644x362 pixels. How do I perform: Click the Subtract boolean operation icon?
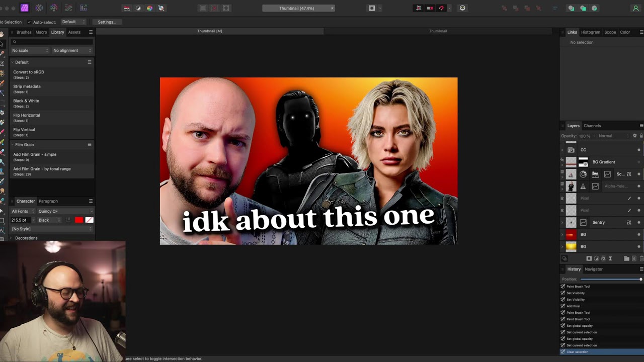coord(583,8)
